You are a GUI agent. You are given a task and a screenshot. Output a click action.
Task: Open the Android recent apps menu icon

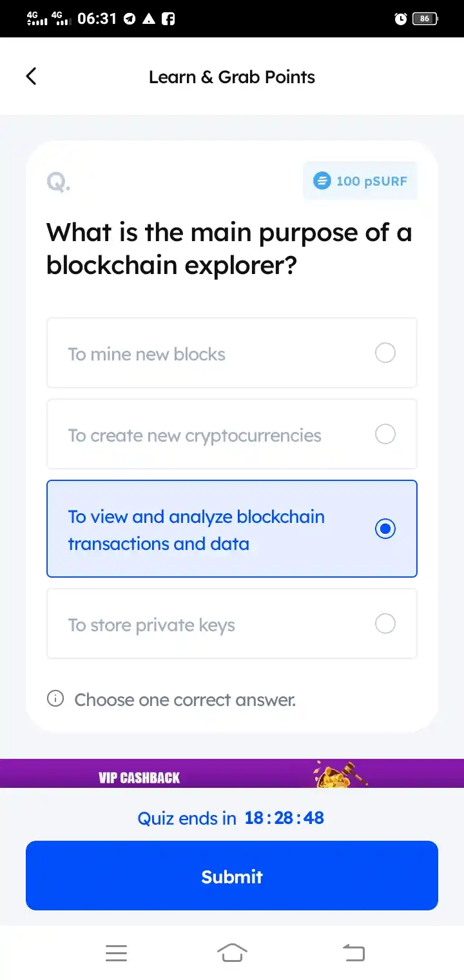(116, 953)
